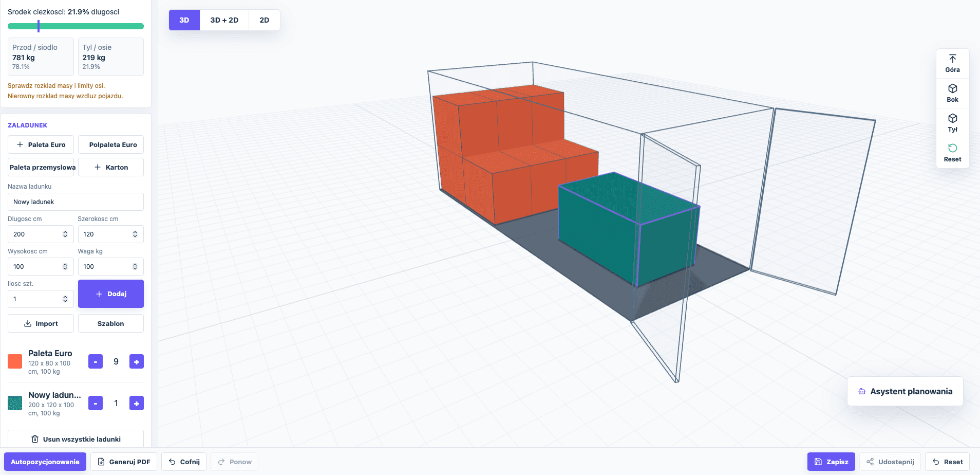Click the Sprawdz rozklad masy warning text
Image resolution: width=980 pixels, height=475 pixels.
tap(56, 86)
